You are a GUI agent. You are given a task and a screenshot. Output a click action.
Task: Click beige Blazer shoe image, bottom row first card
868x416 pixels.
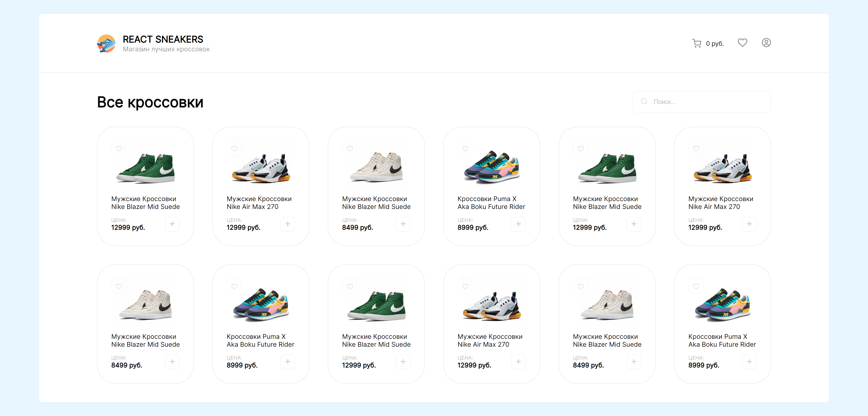click(146, 305)
